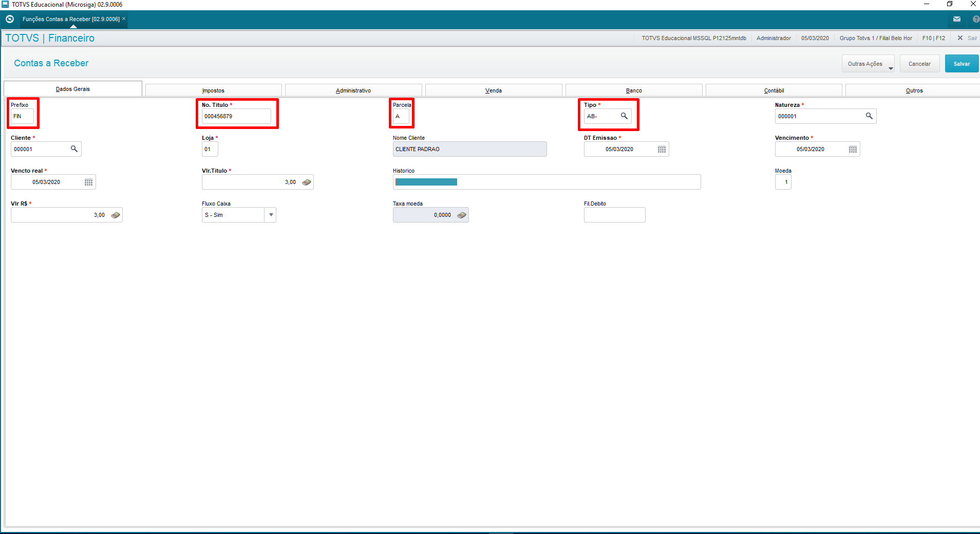Open the calendar picker for DT Emissao

(662, 149)
